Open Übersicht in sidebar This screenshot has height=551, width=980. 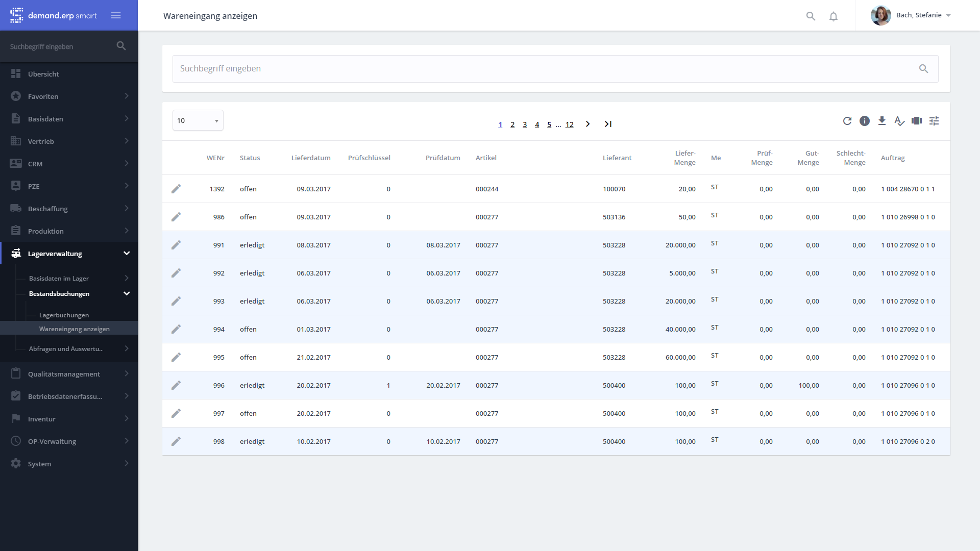43,74
